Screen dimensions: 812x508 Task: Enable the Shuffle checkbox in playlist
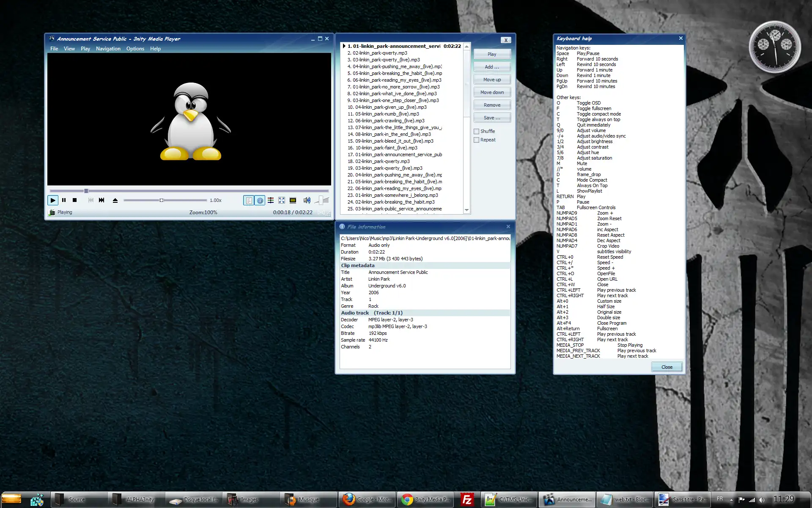tap(477, 130)
